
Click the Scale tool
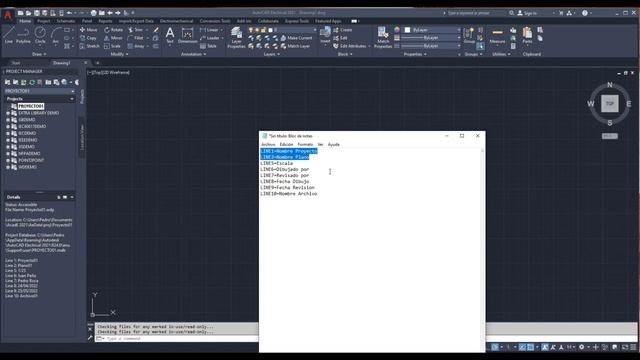click(x=112, y=46)
